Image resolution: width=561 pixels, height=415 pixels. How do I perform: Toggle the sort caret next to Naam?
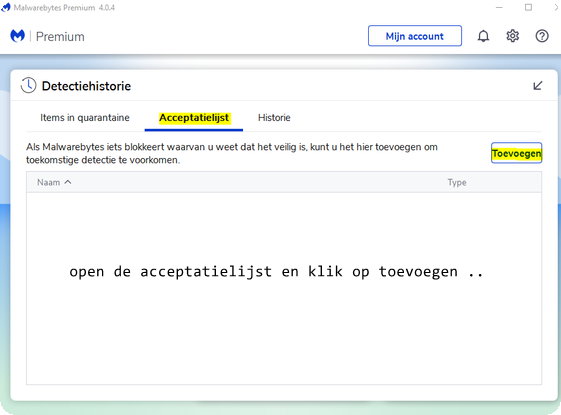coord(68,182)
